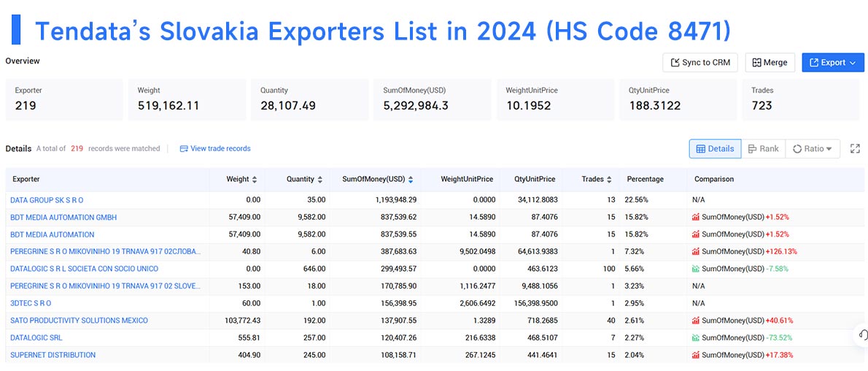This screenshot has width=868, height=371.
Task: Click comparison chart icon for +126.13%
Action: point(696,251)
